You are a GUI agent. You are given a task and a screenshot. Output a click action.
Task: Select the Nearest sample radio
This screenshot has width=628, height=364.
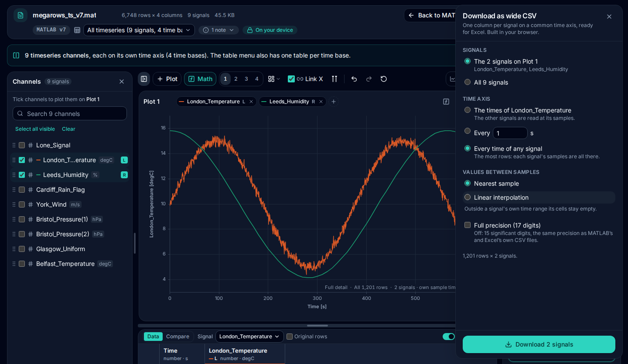[x=468, y=183]
